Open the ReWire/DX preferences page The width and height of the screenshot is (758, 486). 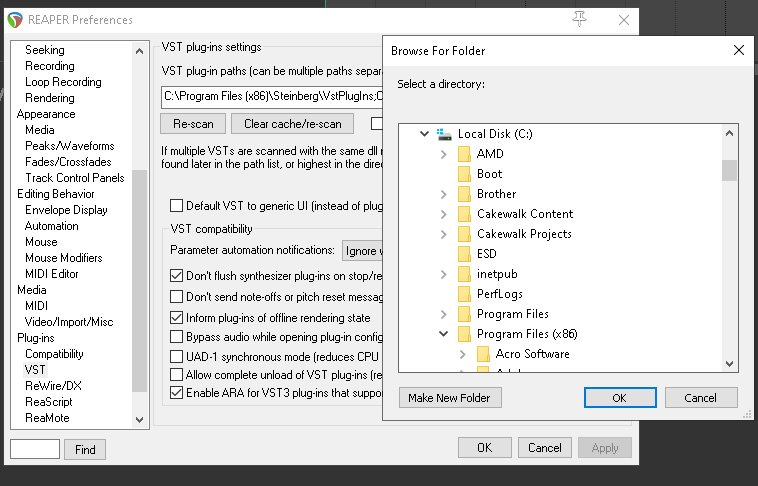coord(53,385)
